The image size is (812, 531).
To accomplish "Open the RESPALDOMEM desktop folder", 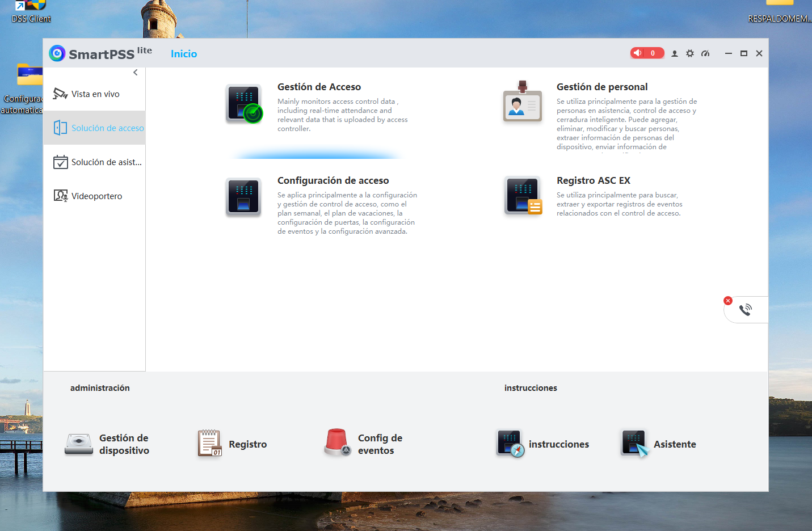I will 780,12.
